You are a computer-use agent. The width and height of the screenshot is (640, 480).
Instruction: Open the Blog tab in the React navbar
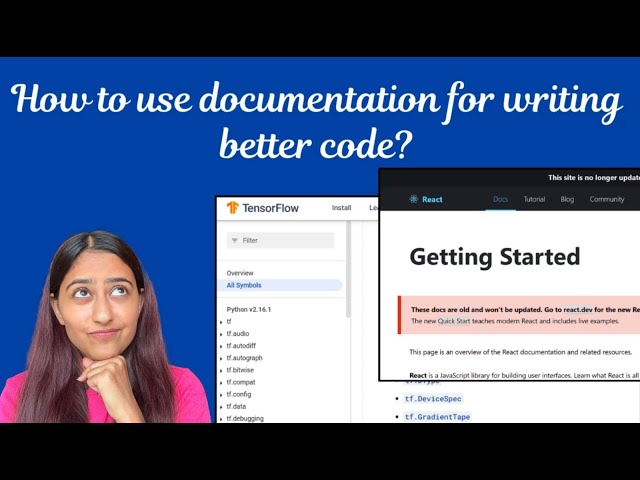coord(567,199)
